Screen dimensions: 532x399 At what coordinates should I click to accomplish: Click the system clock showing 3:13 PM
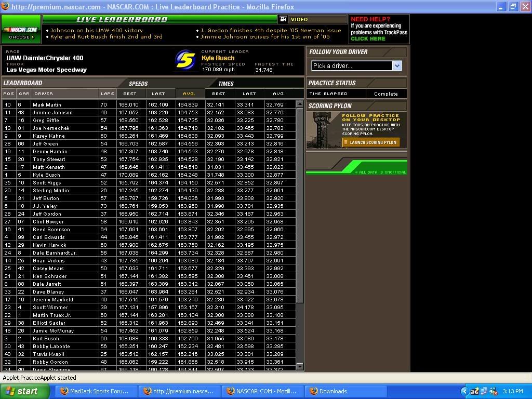pos(513,392)
